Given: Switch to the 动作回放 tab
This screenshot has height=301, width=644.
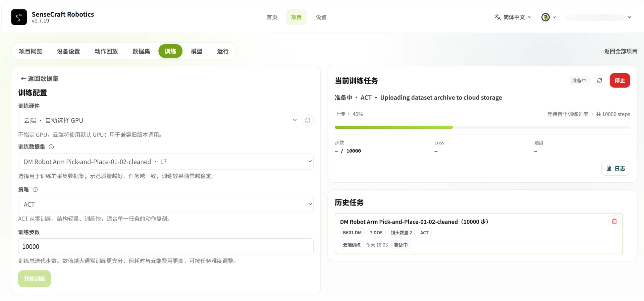Looking at the screenshot, I should pyautogui.click(x=106, y=51).
